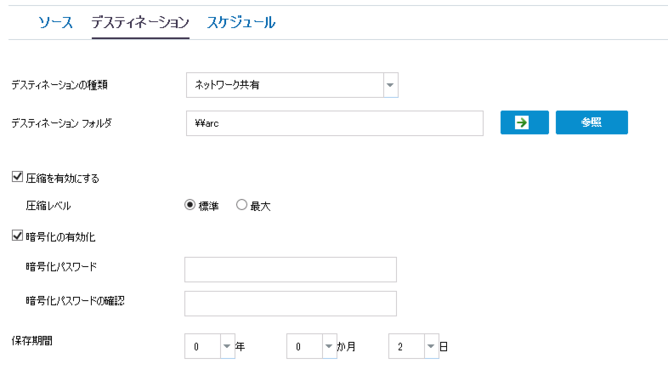
Task: Click the years value field showing 0
Action: (202, 346)
